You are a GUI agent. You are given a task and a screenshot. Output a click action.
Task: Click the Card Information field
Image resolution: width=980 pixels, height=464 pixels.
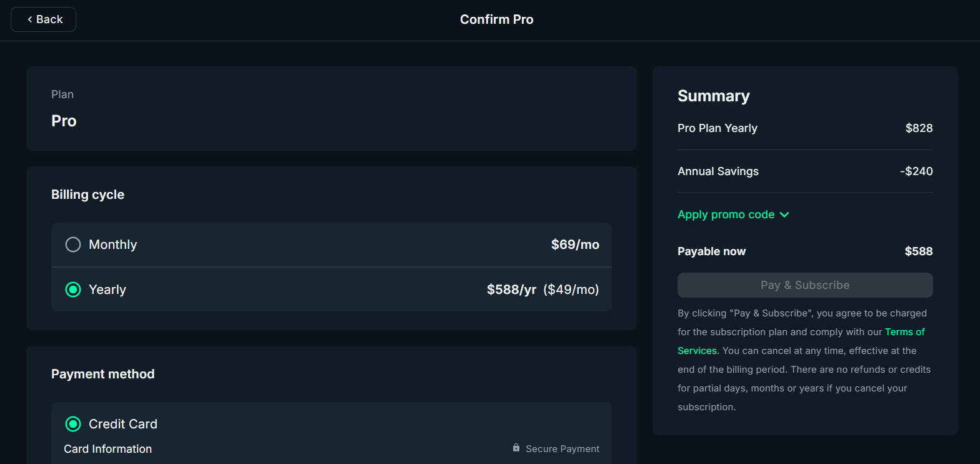pyautogui.click(x=107, y=448)
